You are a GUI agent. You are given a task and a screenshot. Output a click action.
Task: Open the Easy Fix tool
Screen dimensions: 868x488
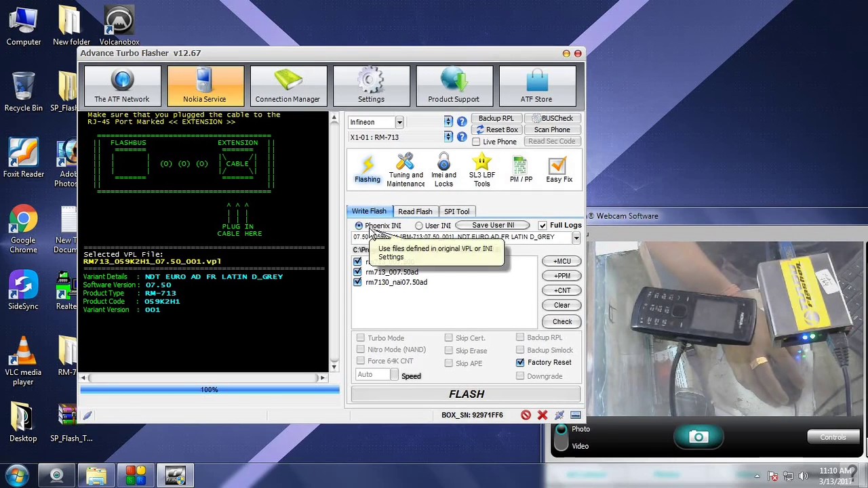(x=559, y=170)
